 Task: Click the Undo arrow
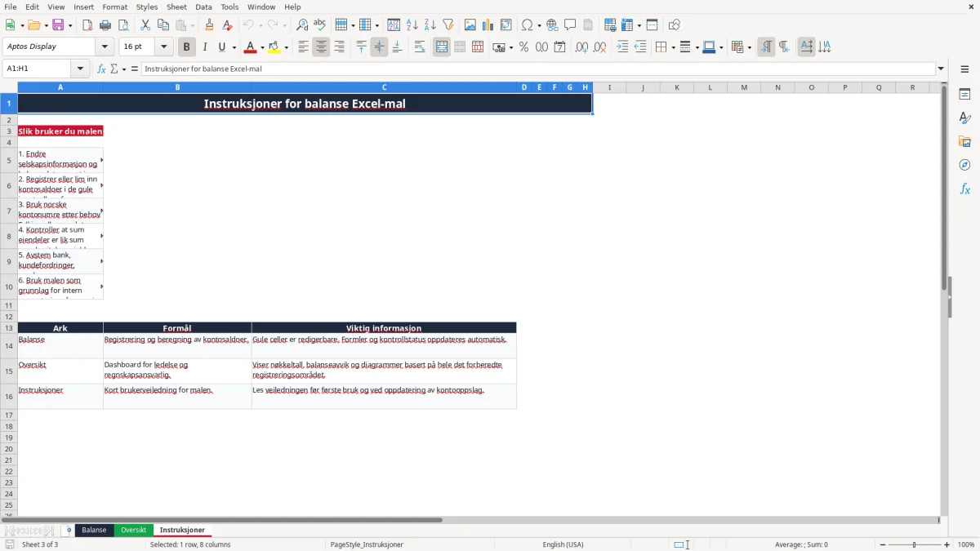click(248, 25)
